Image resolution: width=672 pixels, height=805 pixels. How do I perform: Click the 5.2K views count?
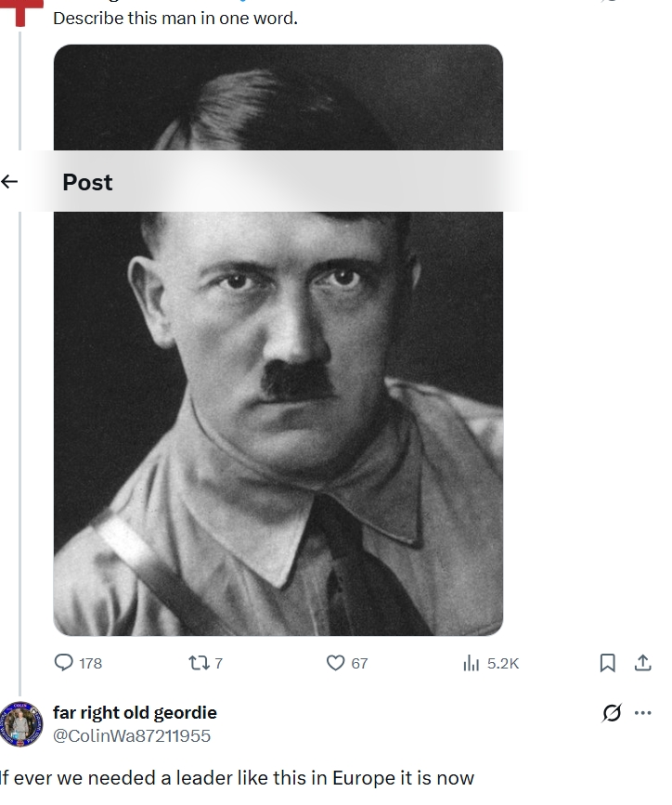503,663
